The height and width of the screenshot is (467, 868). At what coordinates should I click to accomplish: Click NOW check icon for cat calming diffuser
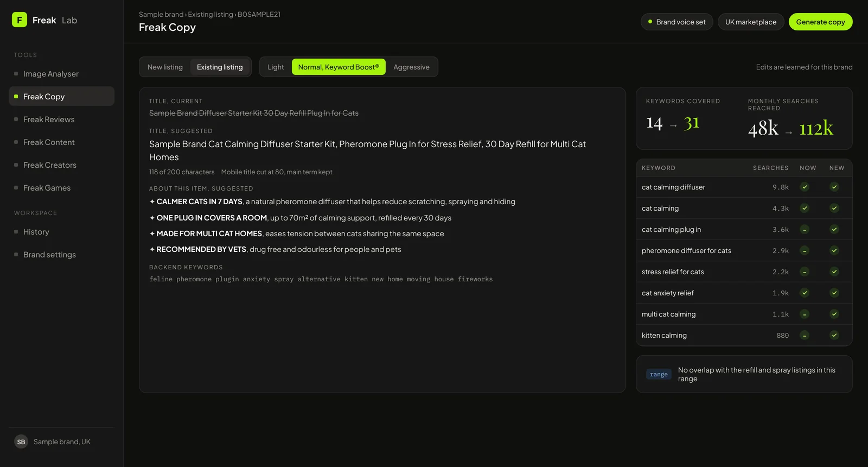[805, 187]
